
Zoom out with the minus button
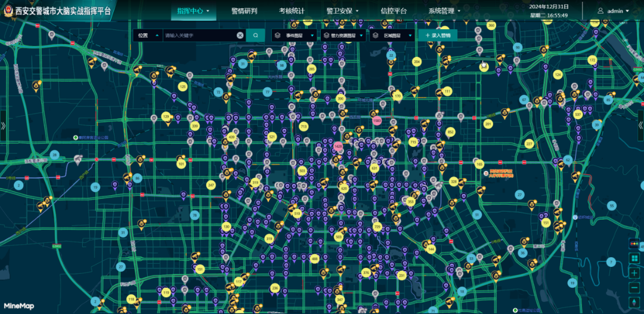(634, 288)
